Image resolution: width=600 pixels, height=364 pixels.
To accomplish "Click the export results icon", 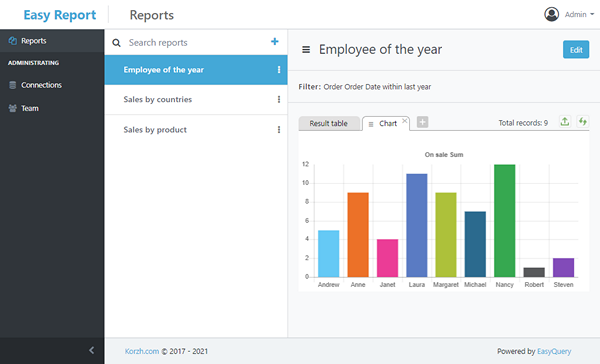I will coord(565,122).
